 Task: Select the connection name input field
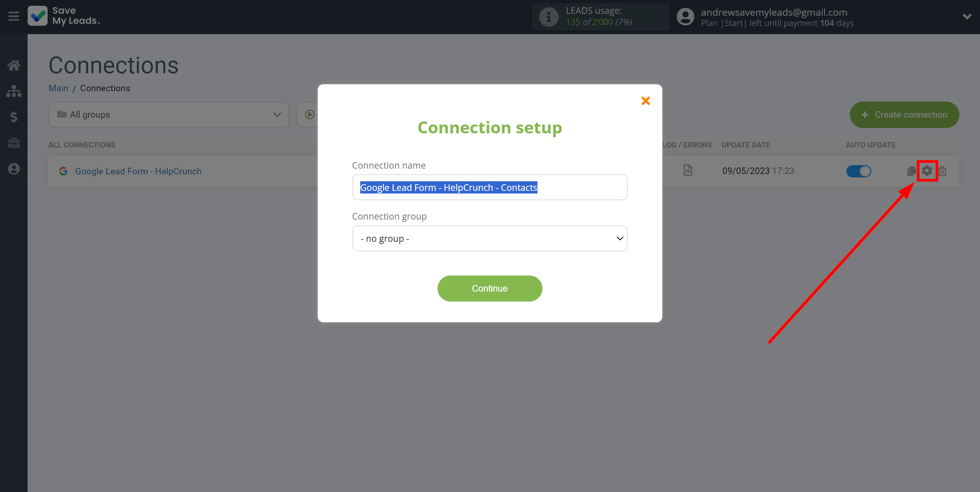[489, 187]
